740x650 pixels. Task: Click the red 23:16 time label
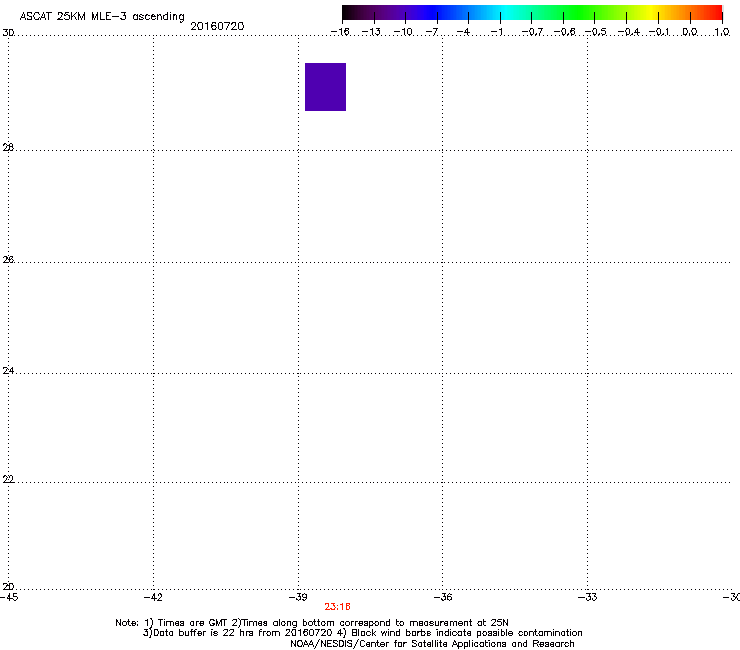click(337, 607)
